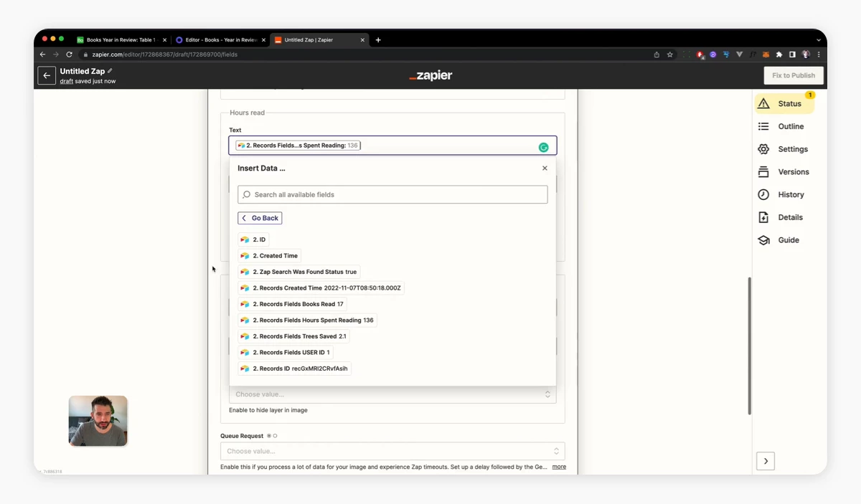The height and width of the screenshot is (504, 861).
Task: Click the share icon in the address bar
Action: click(657, 54)
